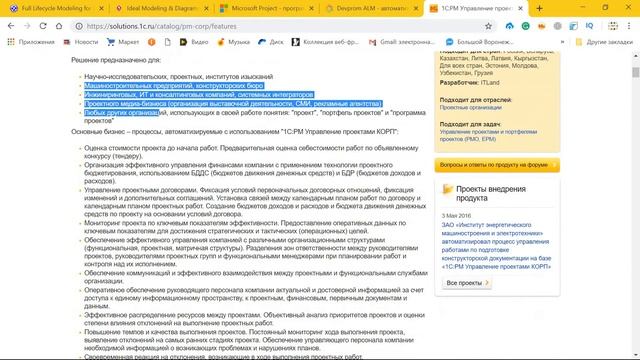640x360 pixels.
Task: Click the forward navigation arrow
Action: (27, 26)
